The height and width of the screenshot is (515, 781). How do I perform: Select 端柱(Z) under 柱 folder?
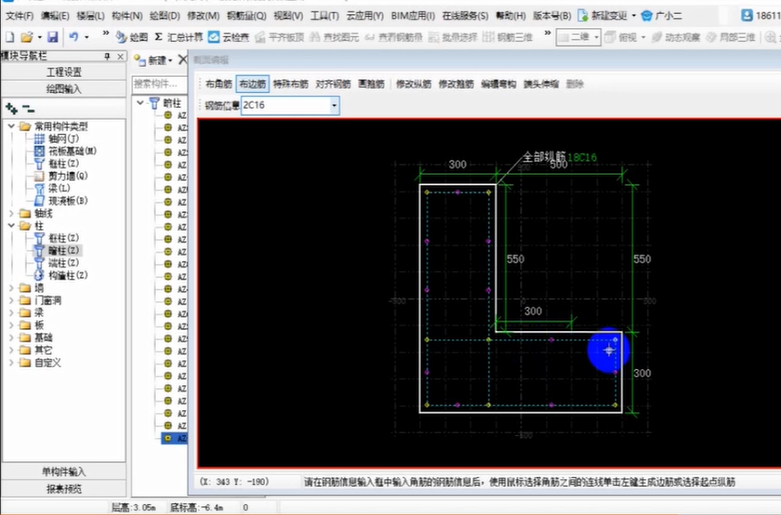[x=56, y=263]
